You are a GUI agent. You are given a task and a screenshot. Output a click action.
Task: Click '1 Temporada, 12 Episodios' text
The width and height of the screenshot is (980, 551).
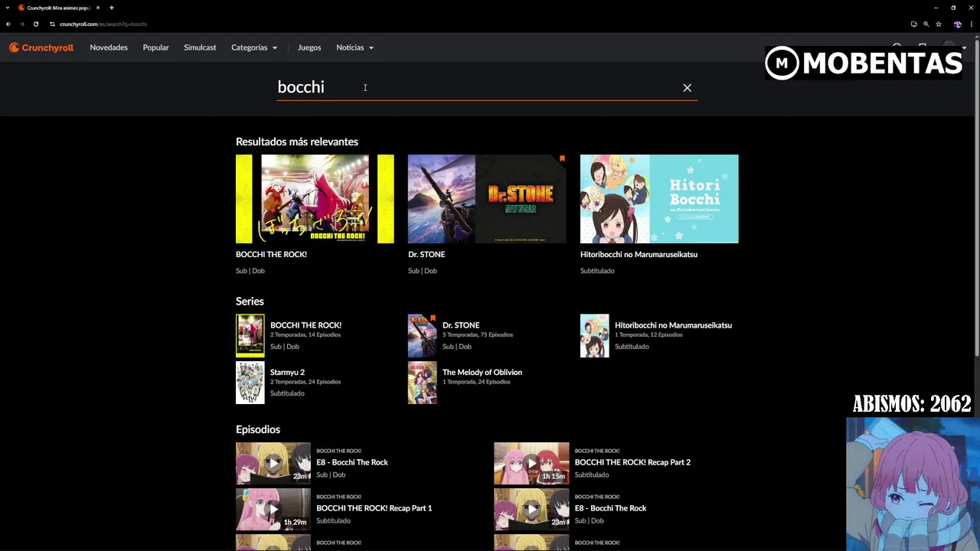pyautogui.click(x=648, y=335)
